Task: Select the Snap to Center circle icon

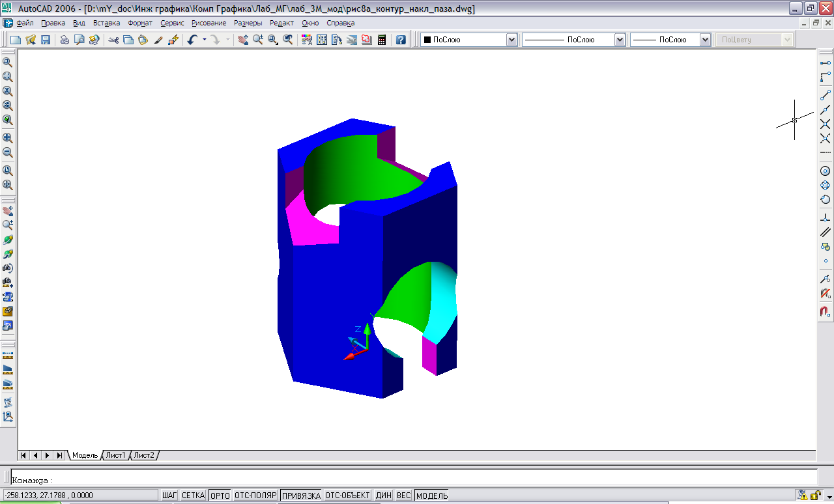Action: 826,171
